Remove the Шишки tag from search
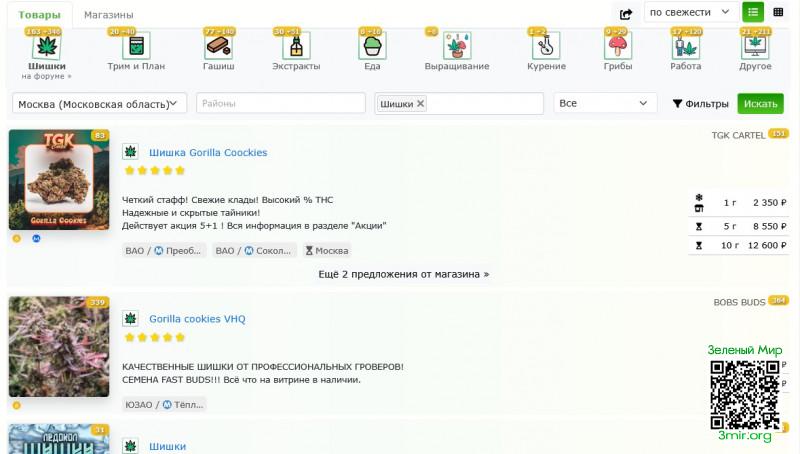800x454 pixels. point(420,104)
